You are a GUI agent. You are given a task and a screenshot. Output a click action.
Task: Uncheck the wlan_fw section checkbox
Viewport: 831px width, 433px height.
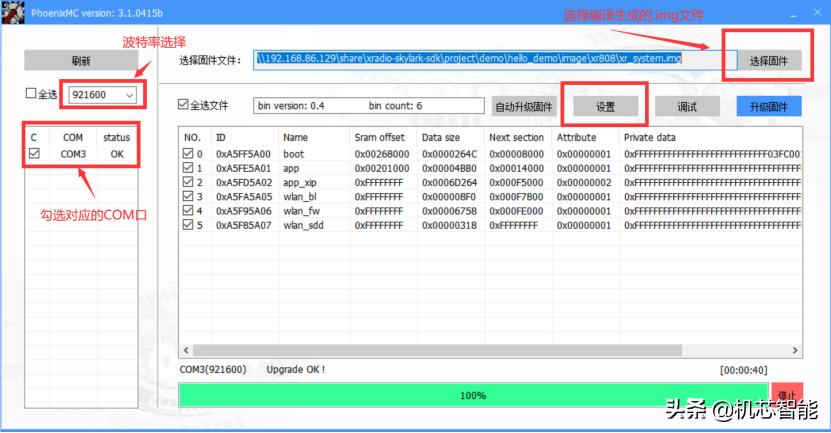(188, 210)
